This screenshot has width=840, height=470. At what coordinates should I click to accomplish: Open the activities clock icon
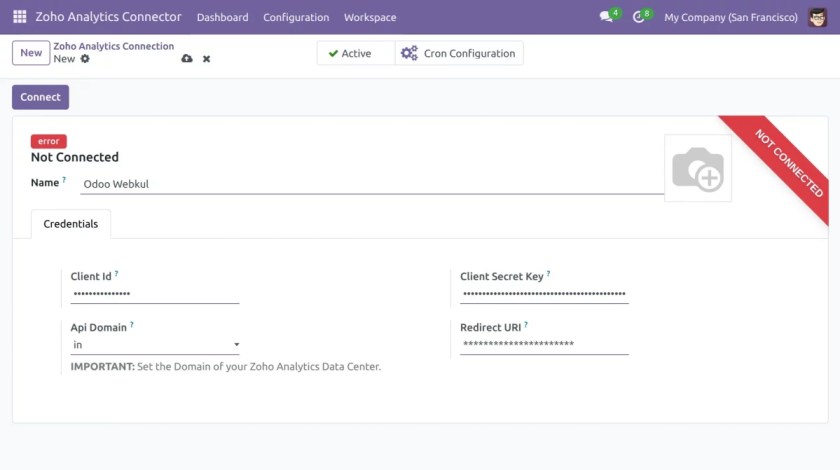[x=638, y=17]
